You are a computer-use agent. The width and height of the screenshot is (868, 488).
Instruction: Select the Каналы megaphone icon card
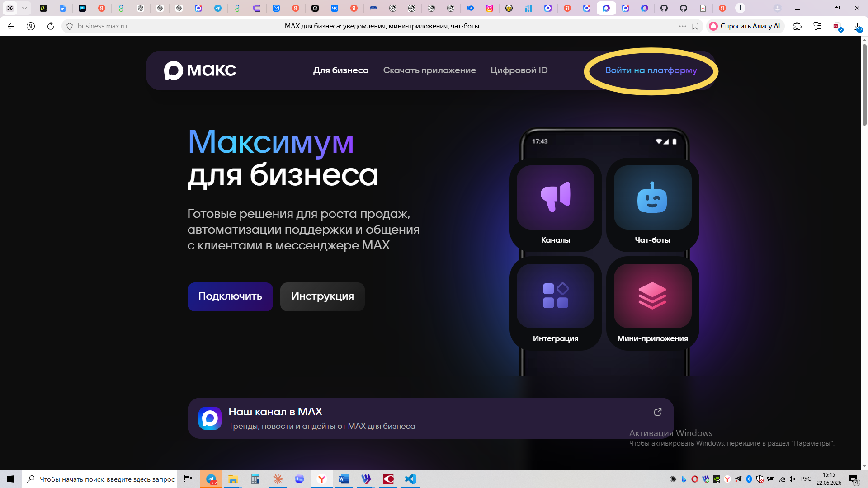(556, 205)
